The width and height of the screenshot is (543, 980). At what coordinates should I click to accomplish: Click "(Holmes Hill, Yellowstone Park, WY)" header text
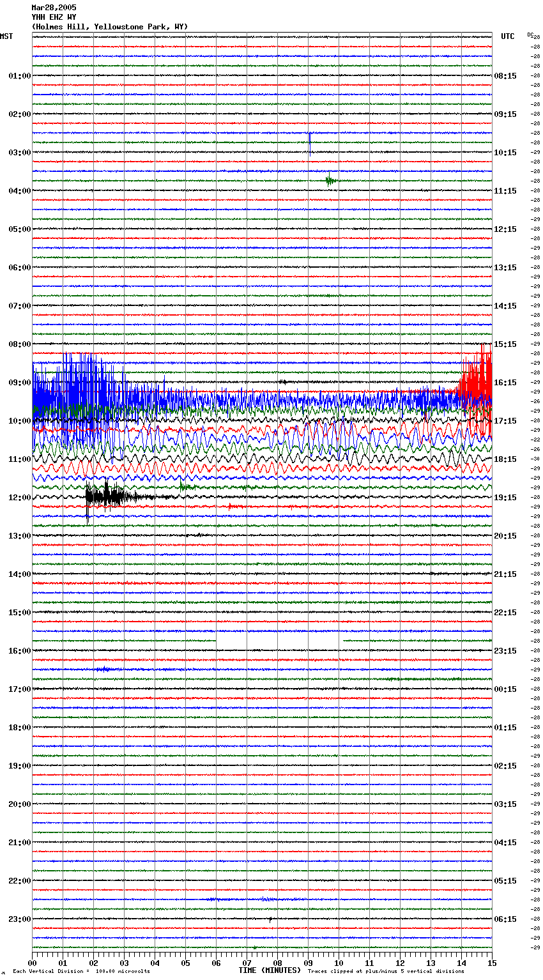(x=110, y=27)
